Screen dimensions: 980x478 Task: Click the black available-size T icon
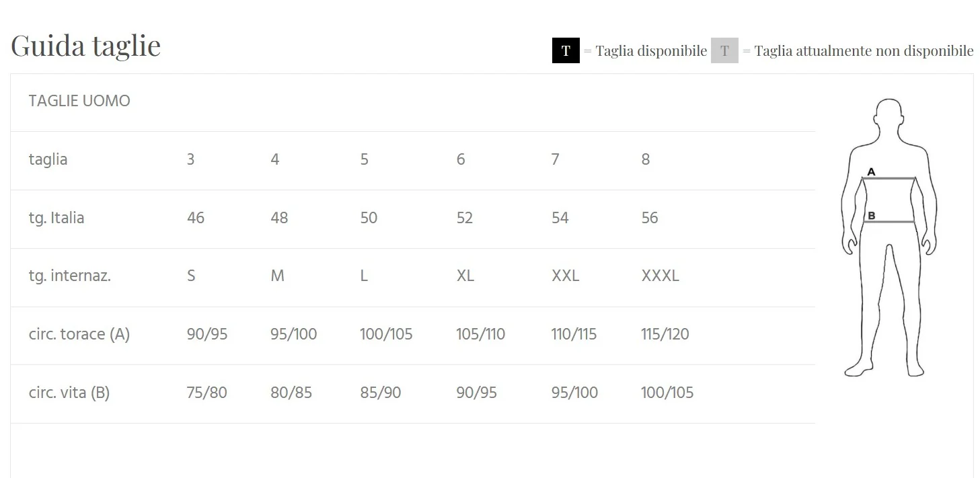[566, 51]
